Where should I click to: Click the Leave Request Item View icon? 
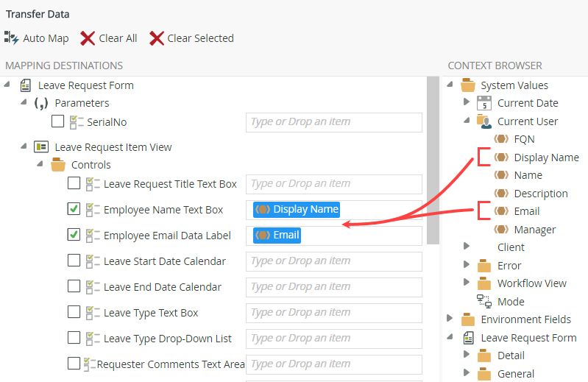coord(41,147)
